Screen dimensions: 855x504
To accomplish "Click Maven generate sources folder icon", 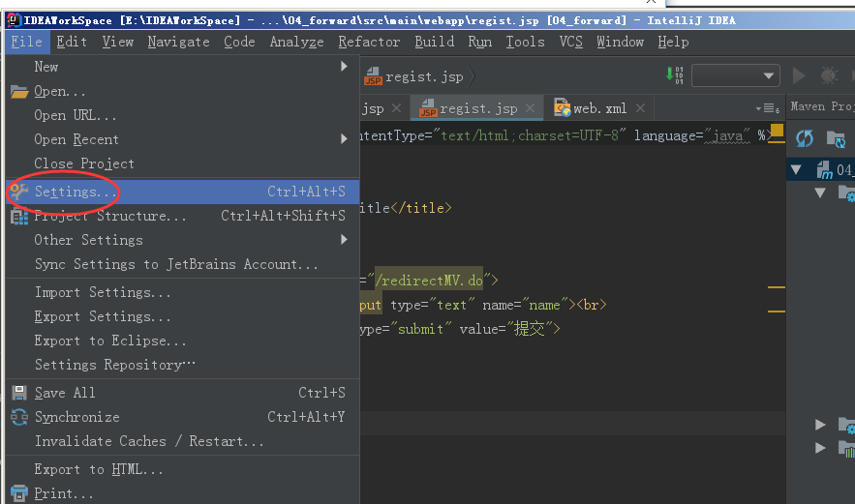I will 836,139.
